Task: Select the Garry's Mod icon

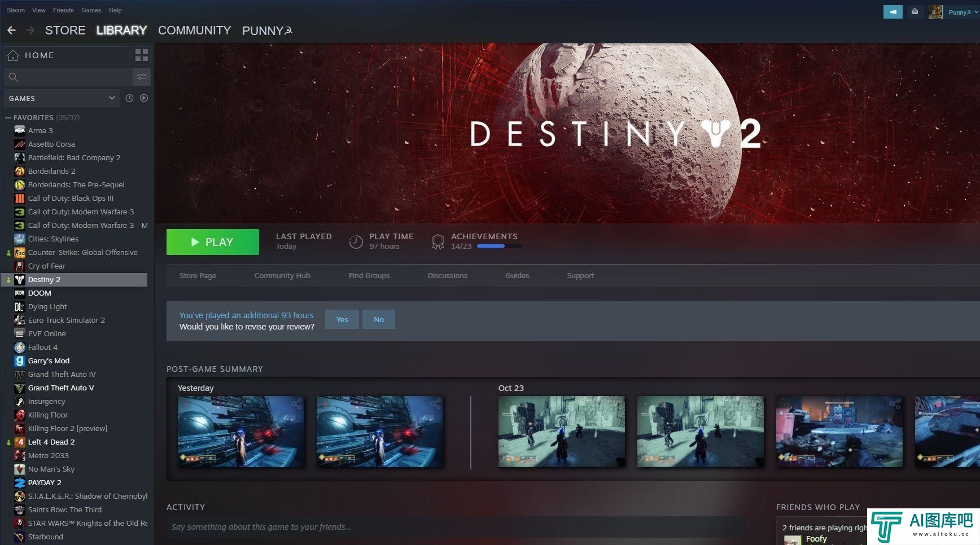Action: click(x=20, y=361)
